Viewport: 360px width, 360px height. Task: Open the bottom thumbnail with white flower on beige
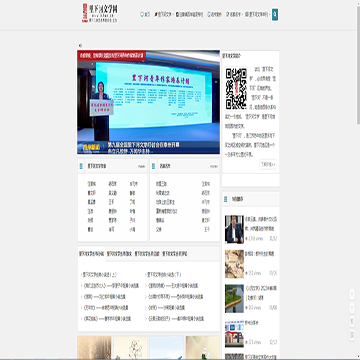pos(203,347)
